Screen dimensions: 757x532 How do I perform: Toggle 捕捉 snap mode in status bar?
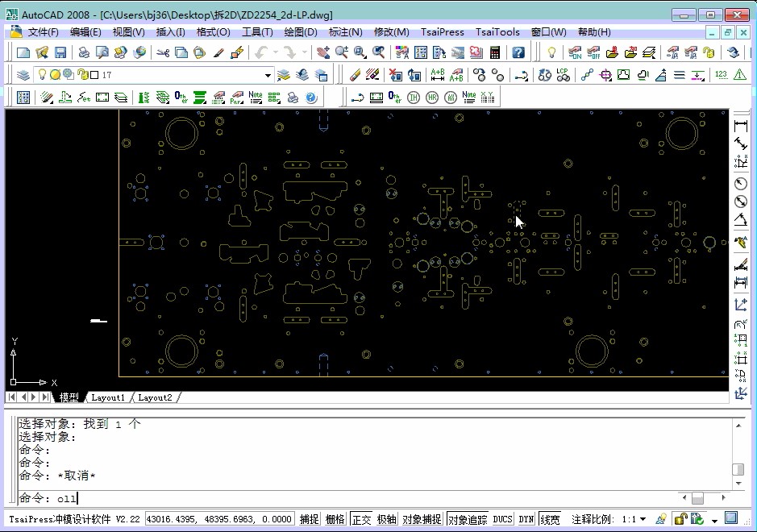(x=310, y=519)
